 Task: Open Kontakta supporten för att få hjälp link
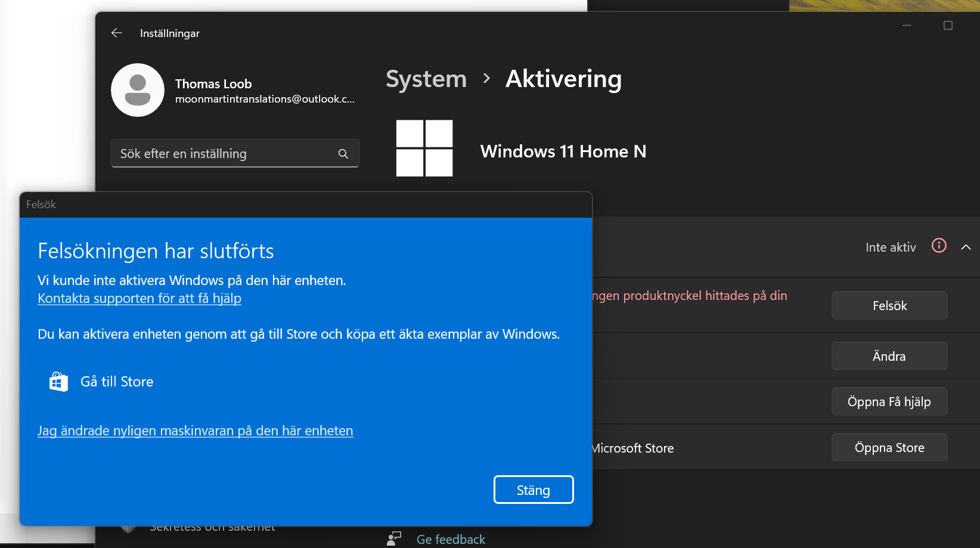click(x=139, y=298)
